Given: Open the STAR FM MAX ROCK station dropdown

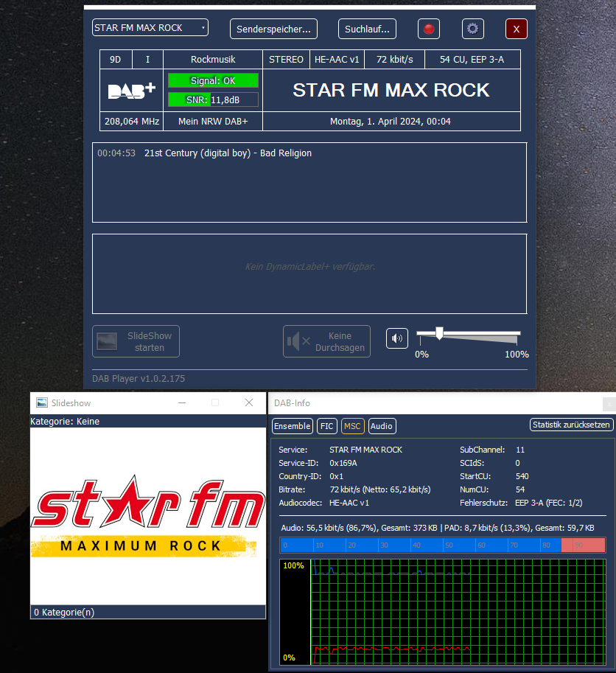Looking at the screenshot, I should point(150,28).
